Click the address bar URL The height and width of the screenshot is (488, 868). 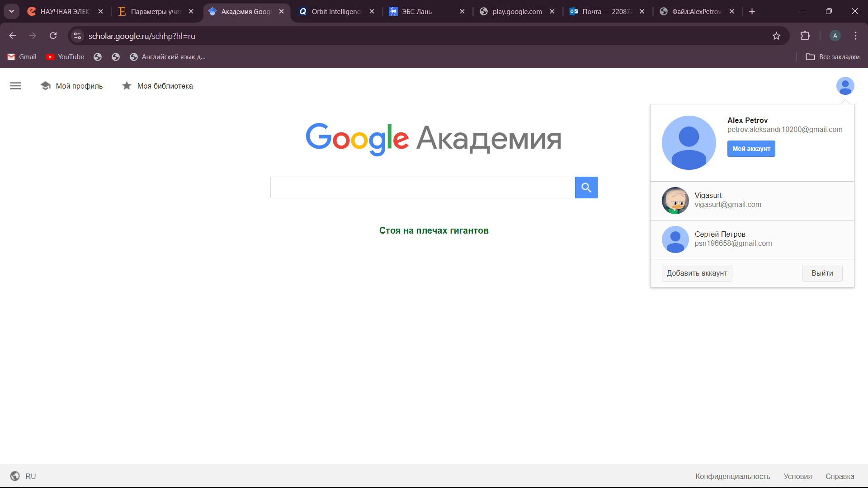(x=142, y=36)
